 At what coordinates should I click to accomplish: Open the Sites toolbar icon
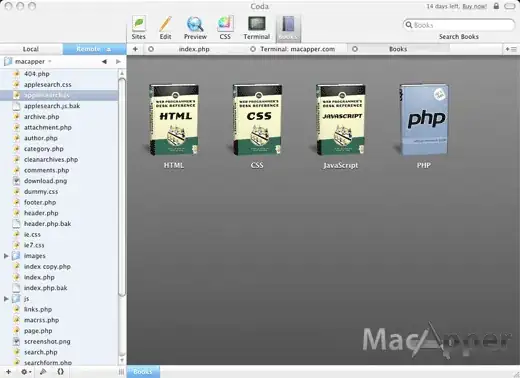[139, 28]
